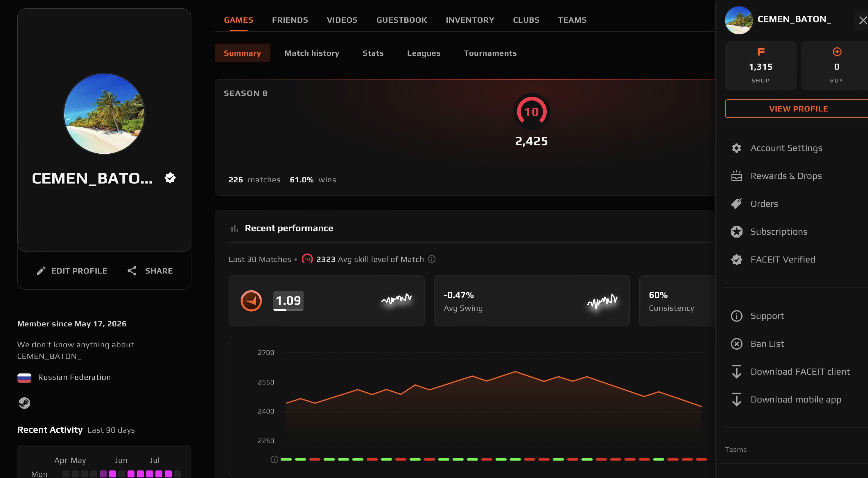The height and width of the screenshot is (478, 868).
Task: Close the side panel with the X icon
Action: point(862,20)
